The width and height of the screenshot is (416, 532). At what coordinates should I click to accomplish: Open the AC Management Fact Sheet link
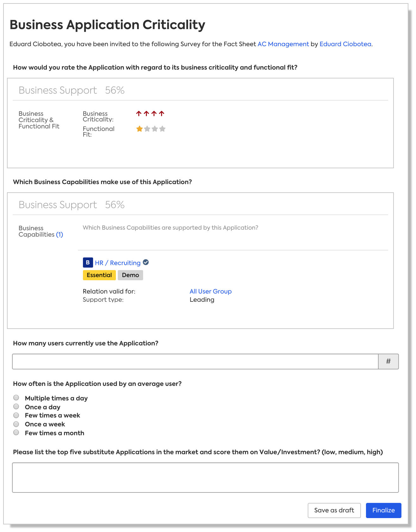(x=283, y=44)
